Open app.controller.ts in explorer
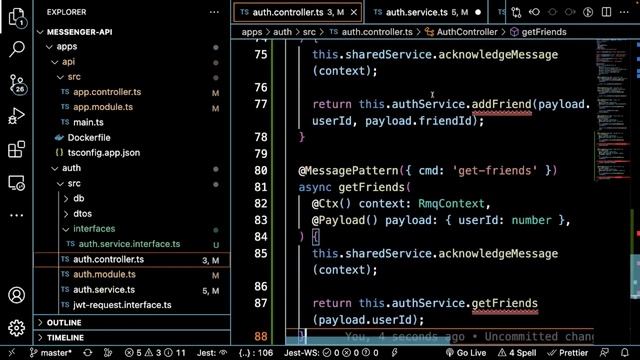 107,92
